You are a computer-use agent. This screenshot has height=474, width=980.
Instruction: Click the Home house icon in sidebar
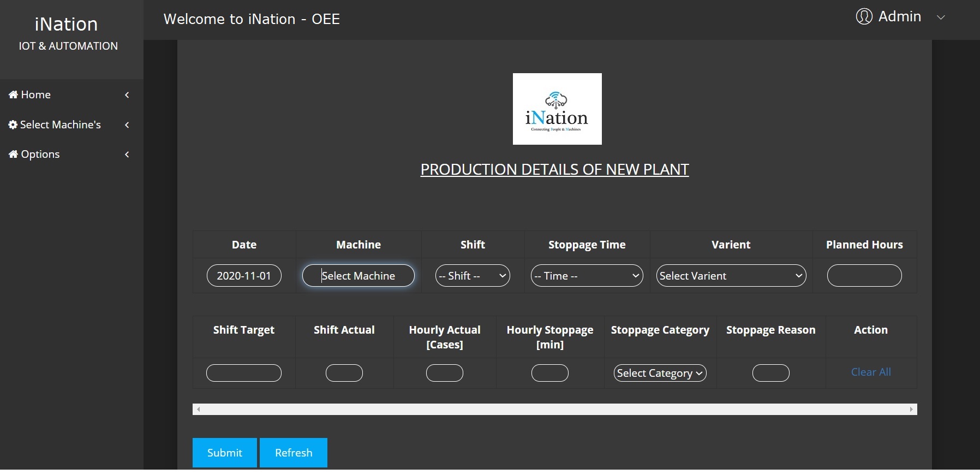pos(13,95)
